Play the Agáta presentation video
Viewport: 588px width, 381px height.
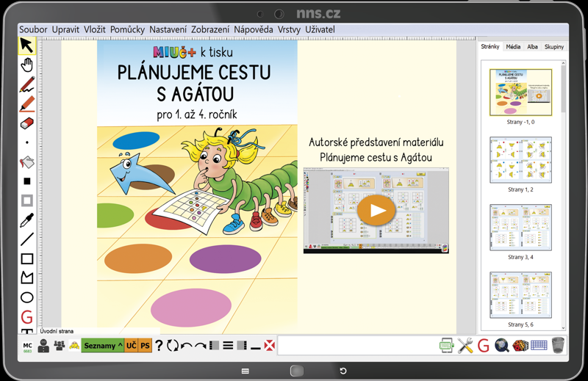[376, 210]
